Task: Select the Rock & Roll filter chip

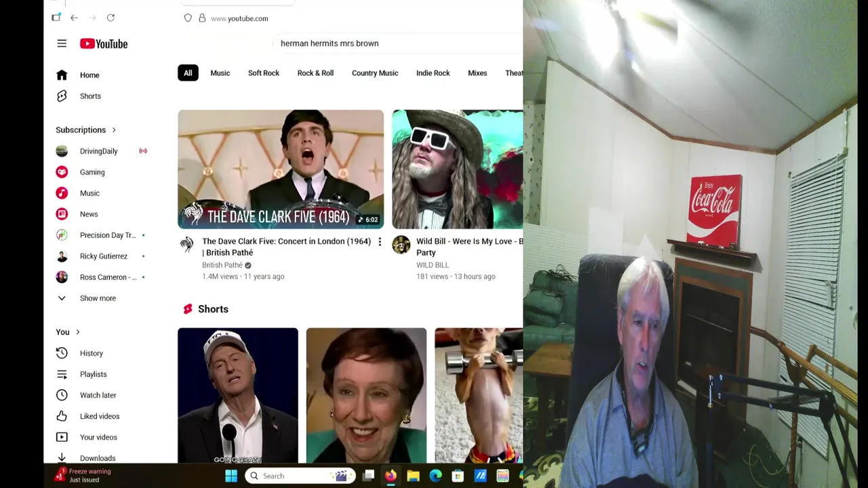Action: click(315, 73)
